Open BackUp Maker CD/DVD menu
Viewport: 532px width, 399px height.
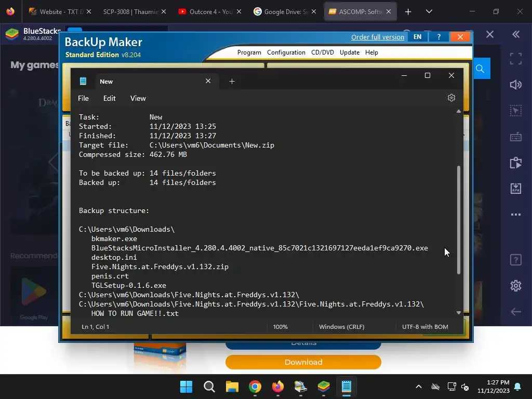click(322, 52)
